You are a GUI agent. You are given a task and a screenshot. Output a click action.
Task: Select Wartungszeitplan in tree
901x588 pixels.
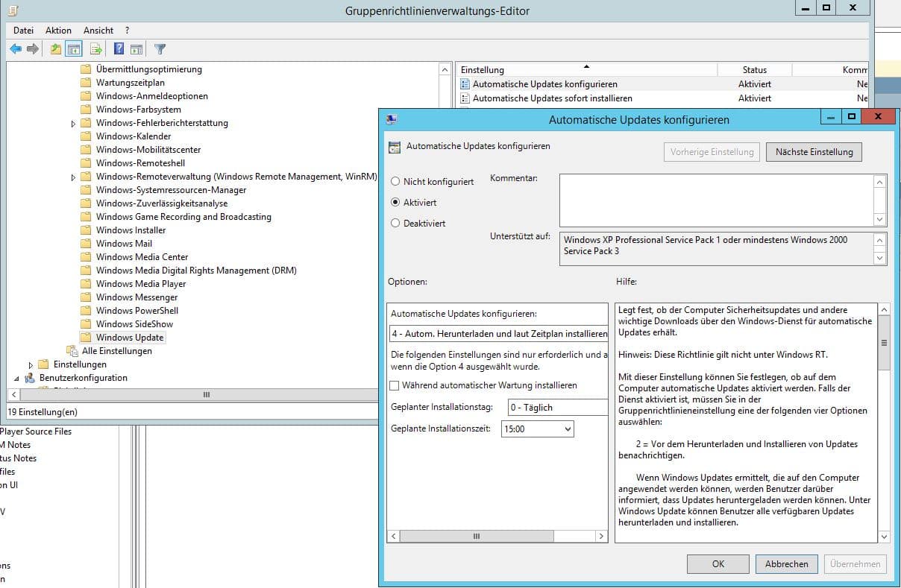130,83
